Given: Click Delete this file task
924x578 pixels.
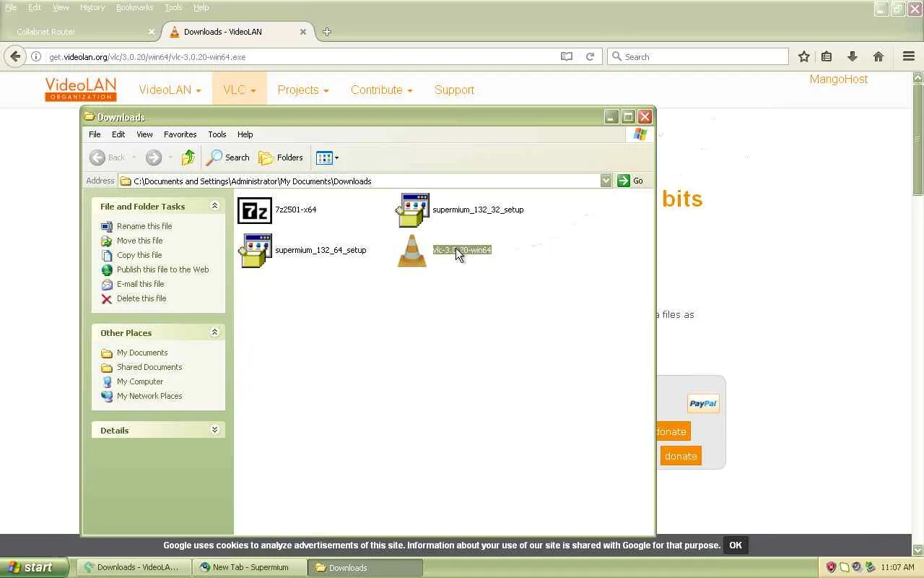Looking at the screenshot, I should [141, 298].
